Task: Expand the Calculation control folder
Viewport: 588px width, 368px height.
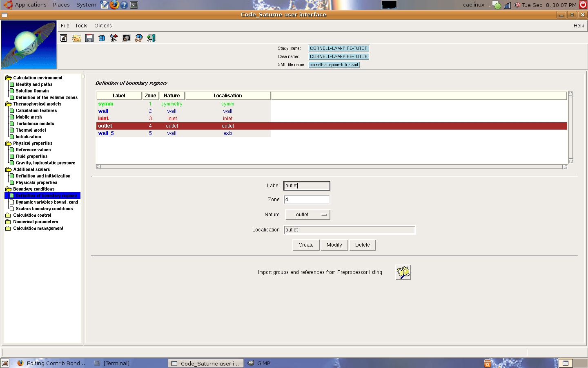Action: pos(8,215)
